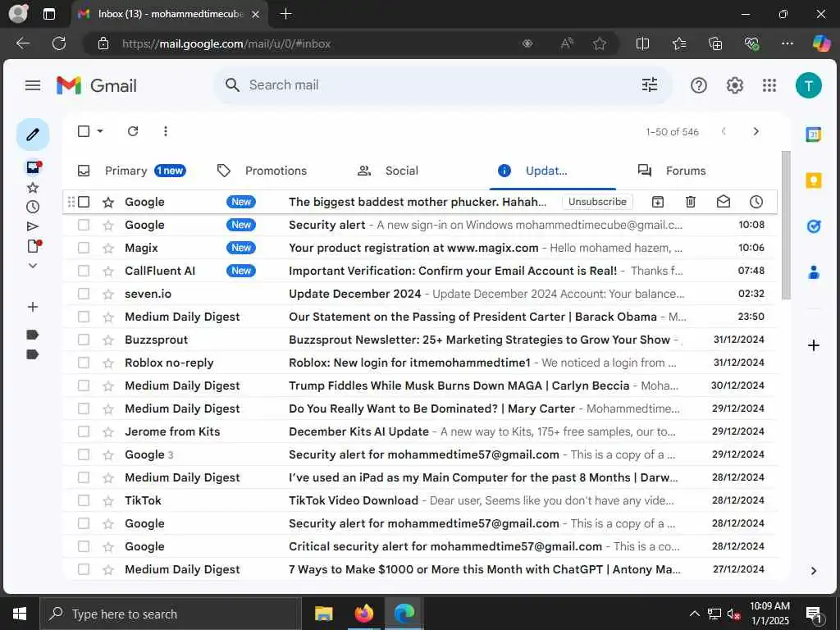Viewport: 840px width, 630px height.
Task: Star the Roblox no-reply email
Action: point(108,363)
